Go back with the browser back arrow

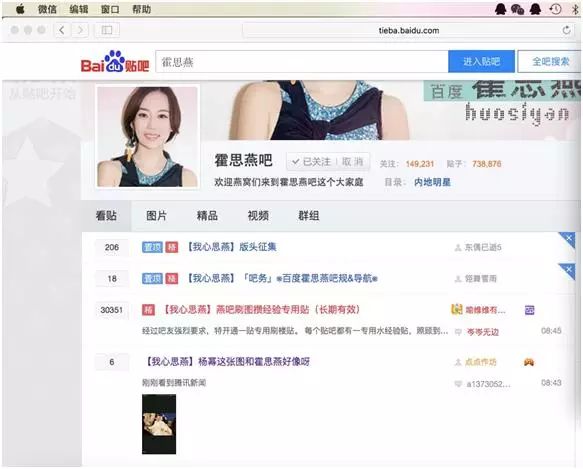point(62,30)
